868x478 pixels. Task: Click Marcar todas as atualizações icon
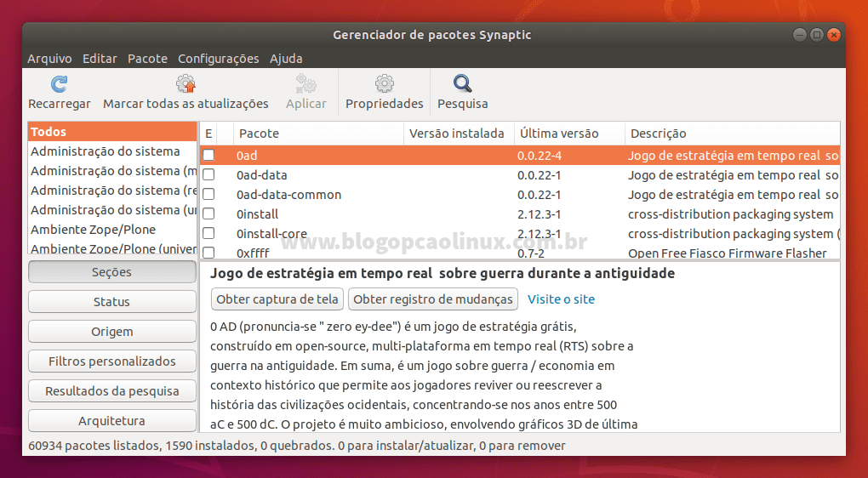tap(186, 84)
